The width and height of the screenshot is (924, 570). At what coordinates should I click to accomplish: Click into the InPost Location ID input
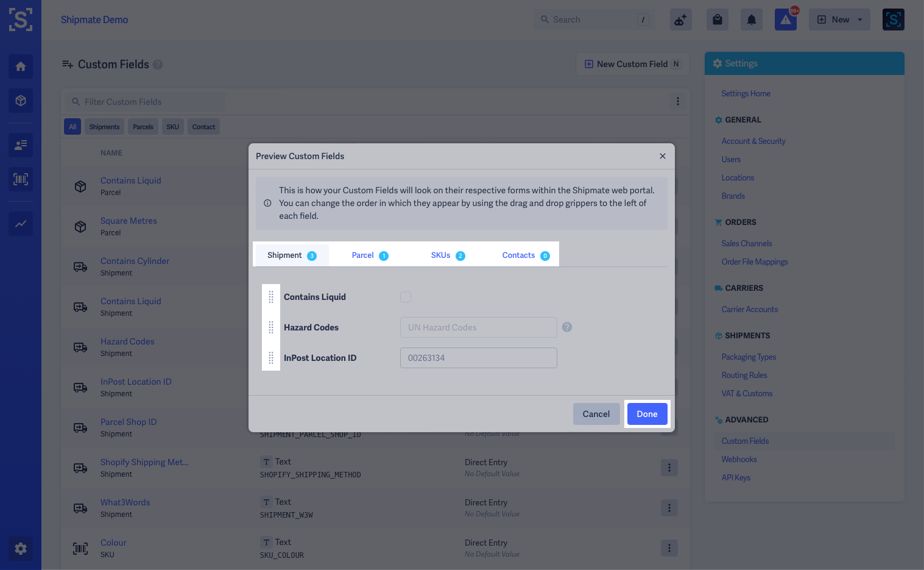479,358
